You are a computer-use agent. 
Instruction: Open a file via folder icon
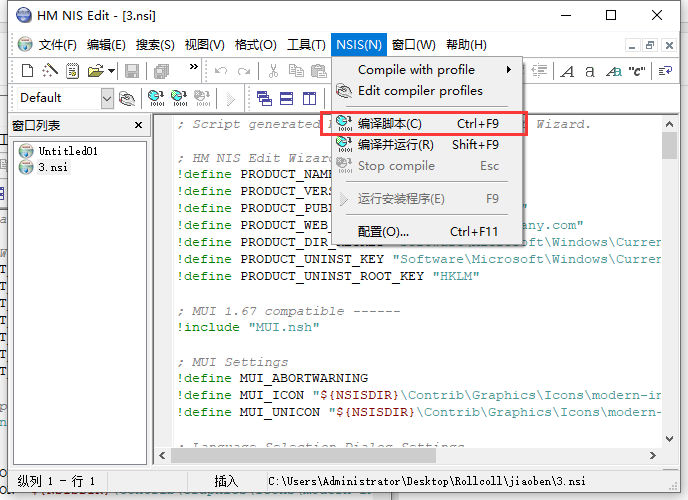(96, 71)
